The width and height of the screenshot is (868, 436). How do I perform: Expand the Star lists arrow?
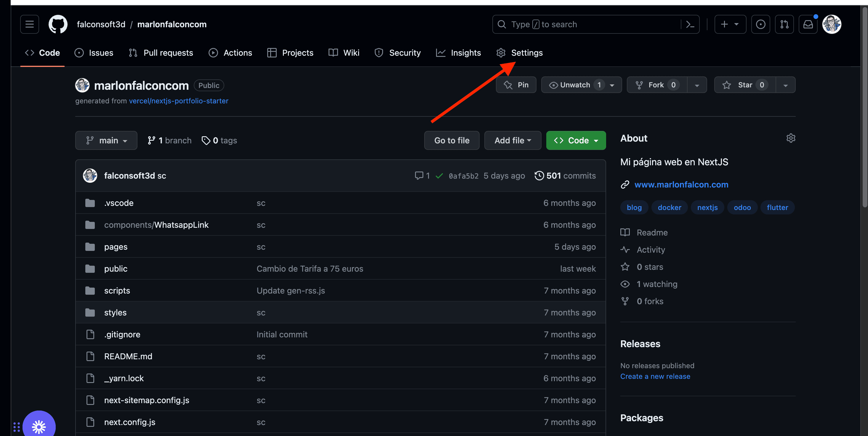(785, 85)
